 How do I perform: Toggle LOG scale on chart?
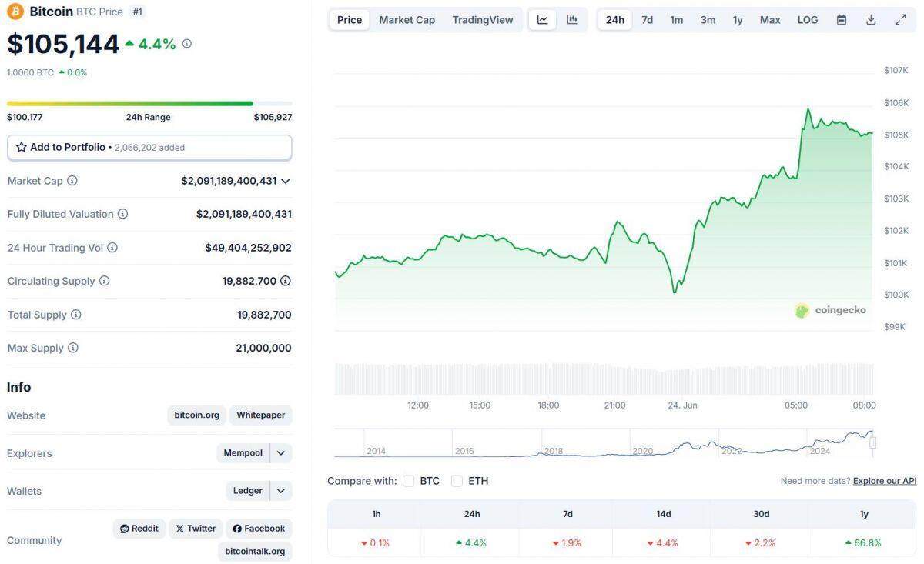808,20
